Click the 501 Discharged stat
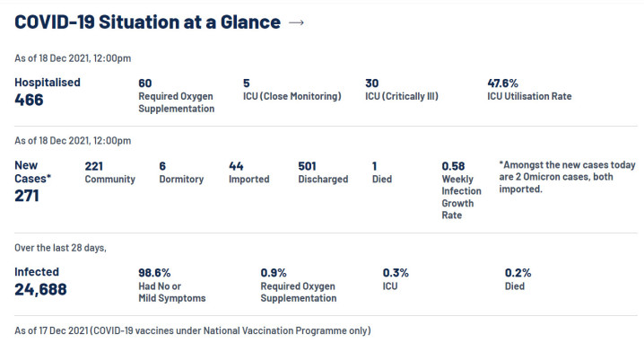The width and height of the screenshot is (644, 343). click(323, 172)
